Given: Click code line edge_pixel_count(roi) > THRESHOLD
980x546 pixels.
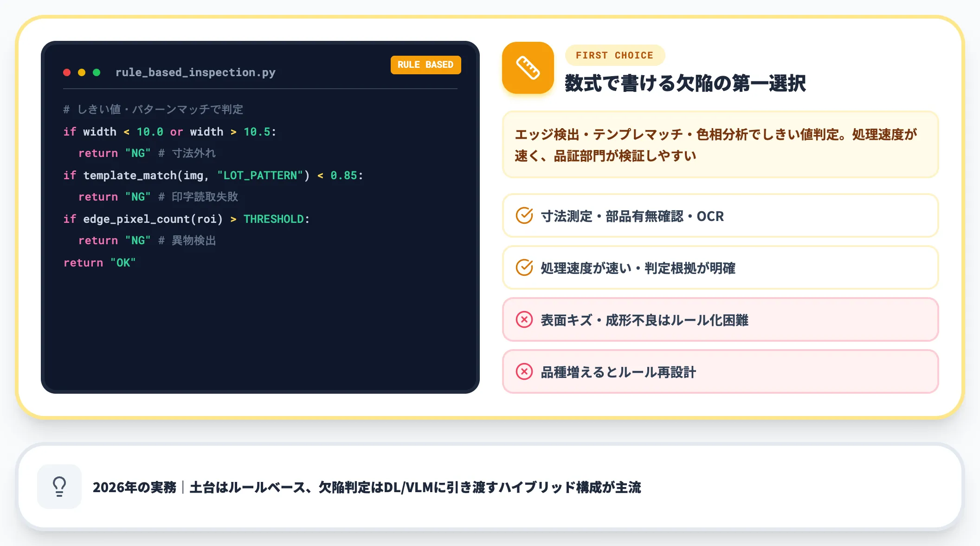Looking at the screenshot, I should [187, 219].
